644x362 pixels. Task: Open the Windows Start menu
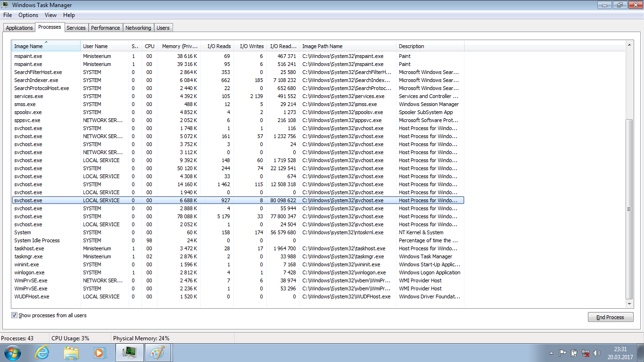[x=13, y=353]
